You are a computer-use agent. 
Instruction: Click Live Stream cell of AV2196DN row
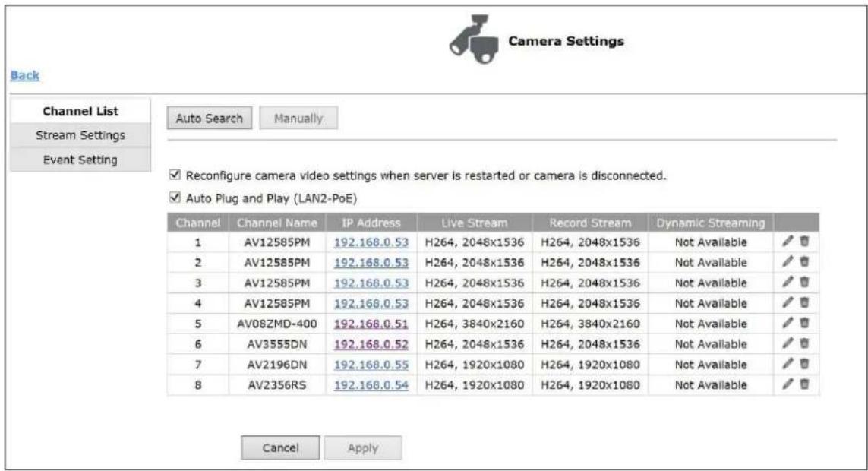tap(475, 365)
